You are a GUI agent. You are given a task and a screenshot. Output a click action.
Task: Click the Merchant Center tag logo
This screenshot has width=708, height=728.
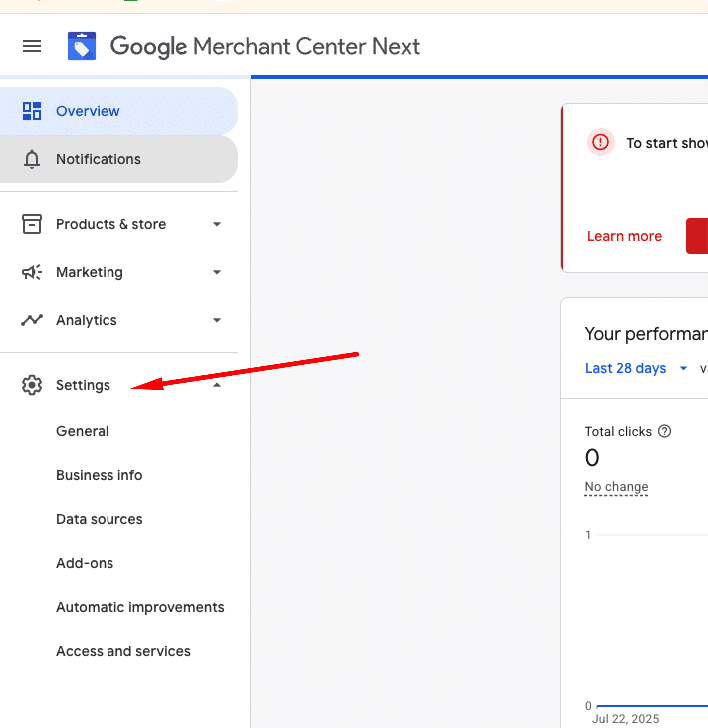82,46
